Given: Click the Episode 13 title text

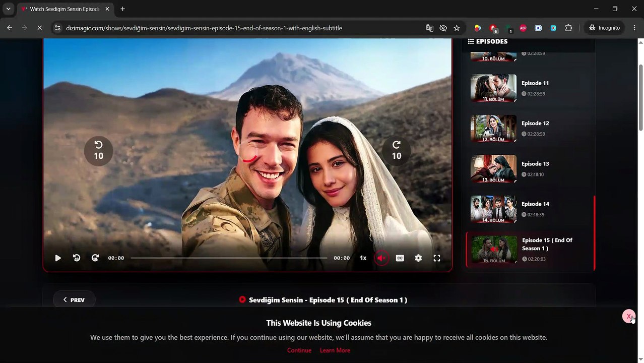Looking at the screenshot, I should (x=535, y=164).
